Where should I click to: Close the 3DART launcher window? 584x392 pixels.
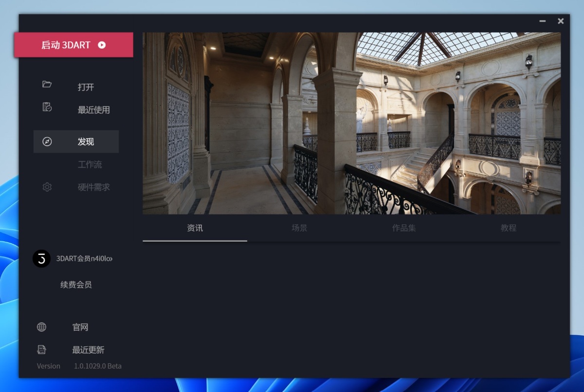(x=561, y=21)
